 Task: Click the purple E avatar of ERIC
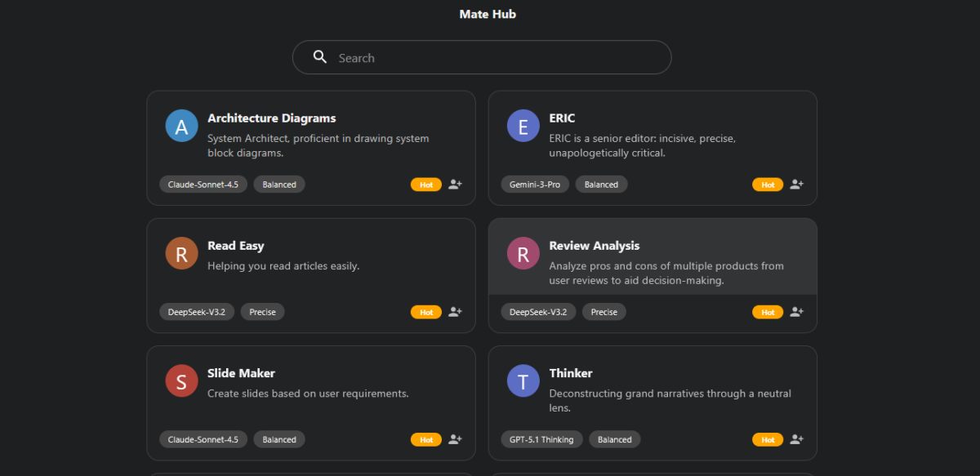point(523,126)
